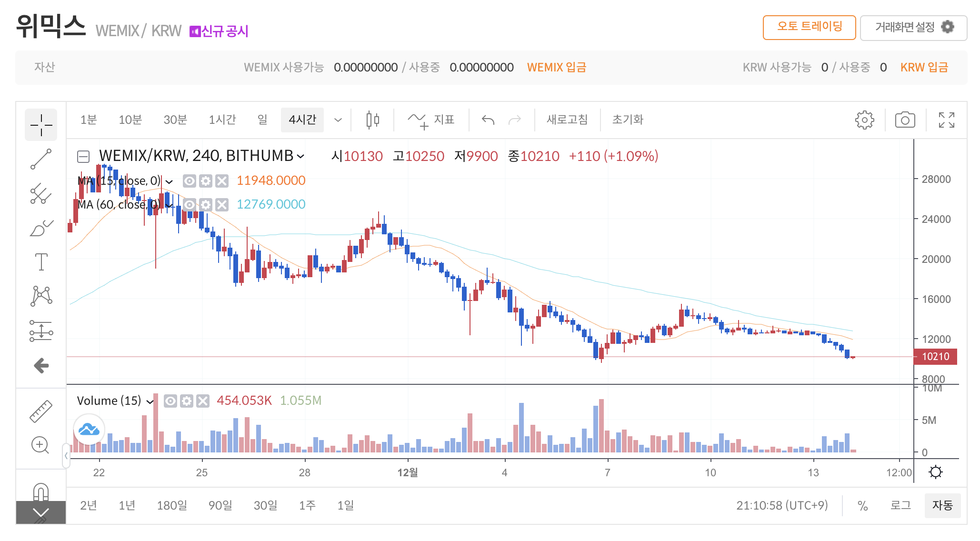The width and height of the screenshot is (980, 541).
Task: Select the ruler measure tool
Action: [x=41, y=411]
